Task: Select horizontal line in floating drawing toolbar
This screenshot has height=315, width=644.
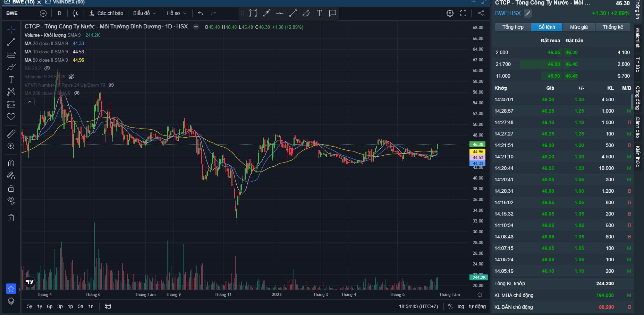Action: (280, 13)
